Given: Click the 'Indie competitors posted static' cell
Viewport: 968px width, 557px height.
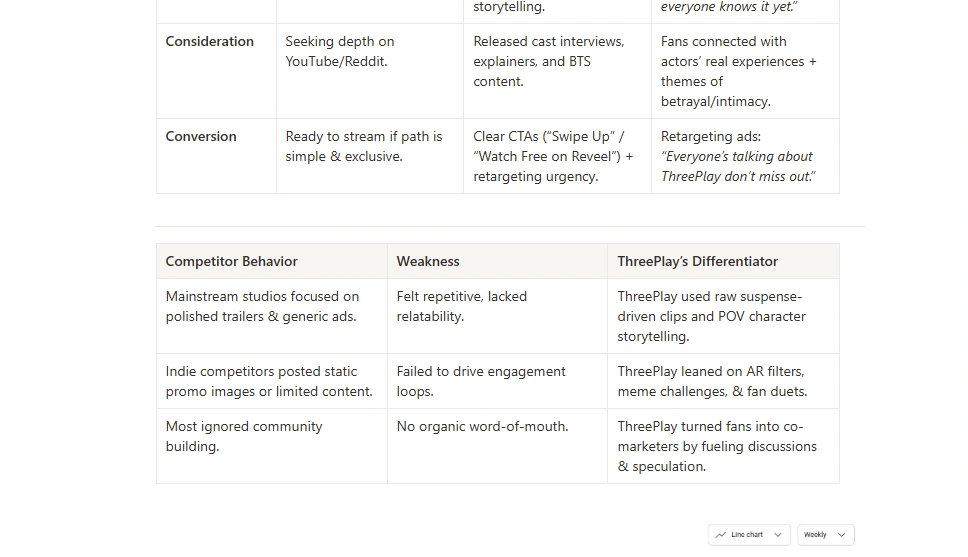Looking at the screenshot, I should (x=272, y=381).
